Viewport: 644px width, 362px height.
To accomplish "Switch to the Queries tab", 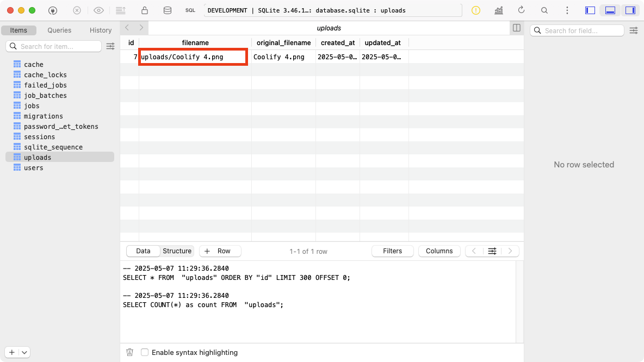I will pos(59,30).
